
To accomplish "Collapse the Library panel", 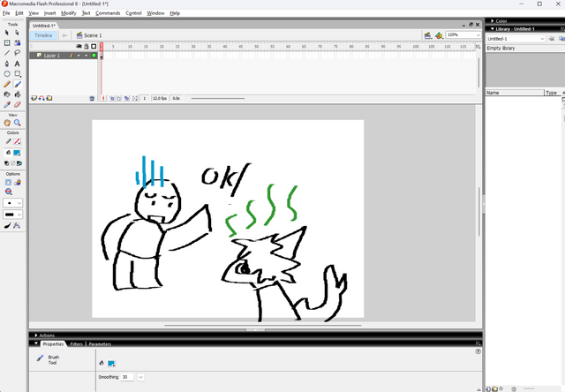I will point(493,29).
